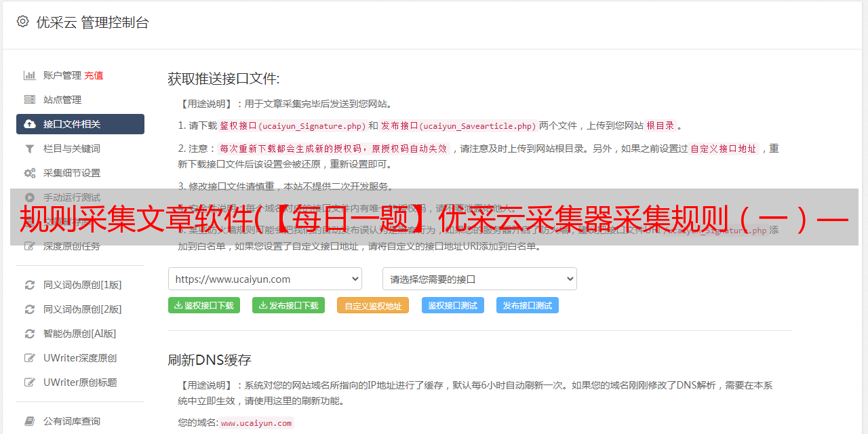This screenshot has width=868, height=434.
Task: Click the 发布接口(ucaiyun_Savearticle.php) code text
Action: (x=458, y=126)
